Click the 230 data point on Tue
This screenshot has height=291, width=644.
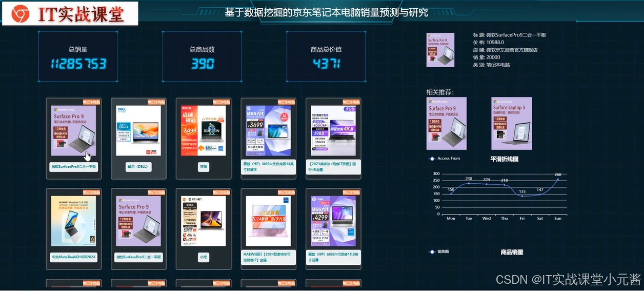coord(469,183)
